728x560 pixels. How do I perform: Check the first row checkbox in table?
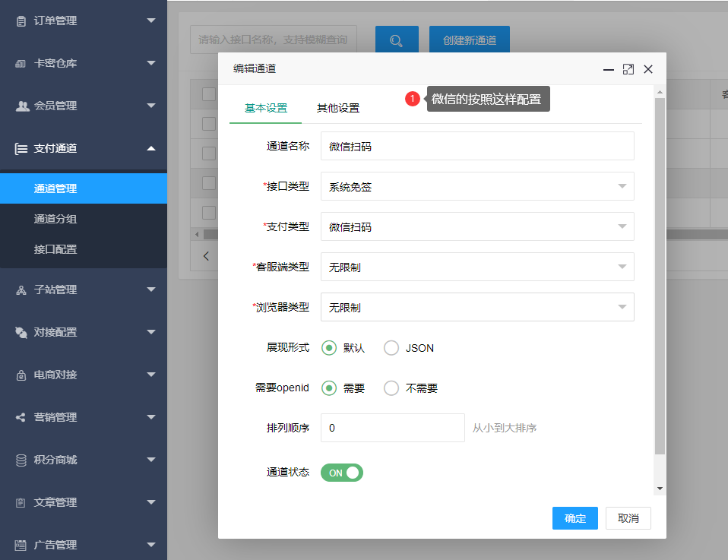tap(209, 124)
